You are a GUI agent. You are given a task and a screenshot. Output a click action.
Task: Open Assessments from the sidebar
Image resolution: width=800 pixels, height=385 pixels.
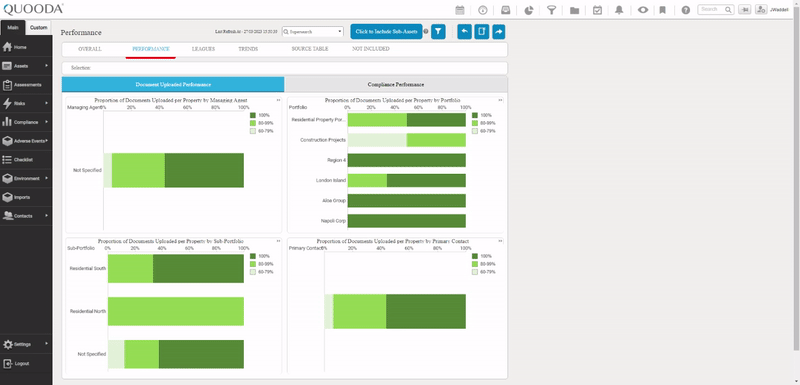(x=26, y=85)
